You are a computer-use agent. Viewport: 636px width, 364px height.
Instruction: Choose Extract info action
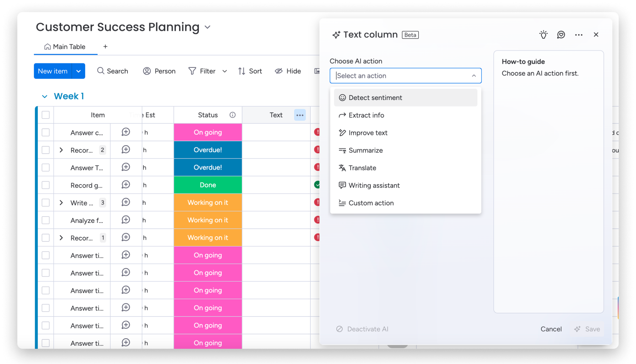405,115
